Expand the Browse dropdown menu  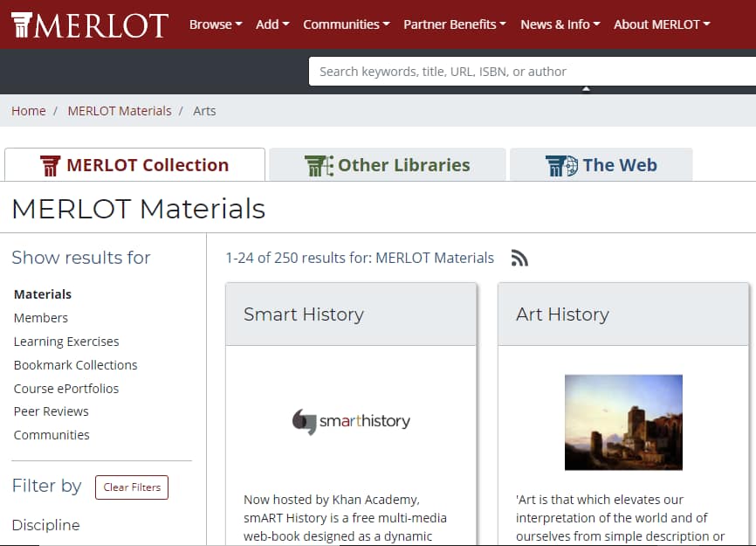216,24
